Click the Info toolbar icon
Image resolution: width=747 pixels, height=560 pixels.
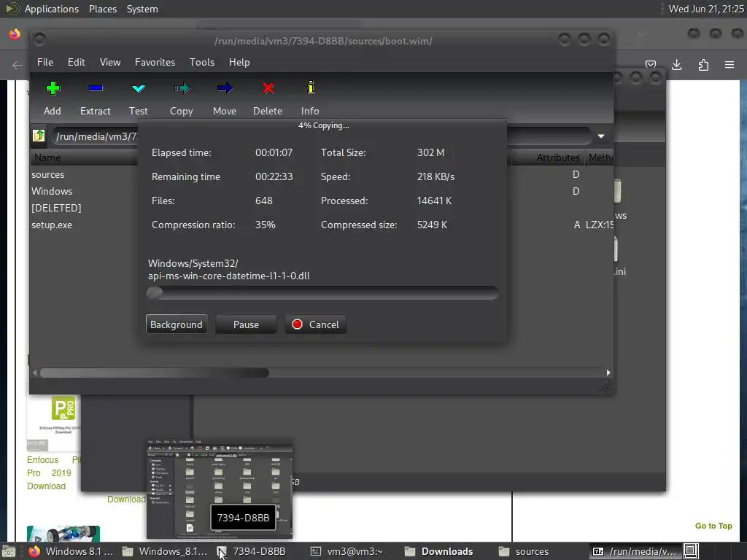point(311,87)
